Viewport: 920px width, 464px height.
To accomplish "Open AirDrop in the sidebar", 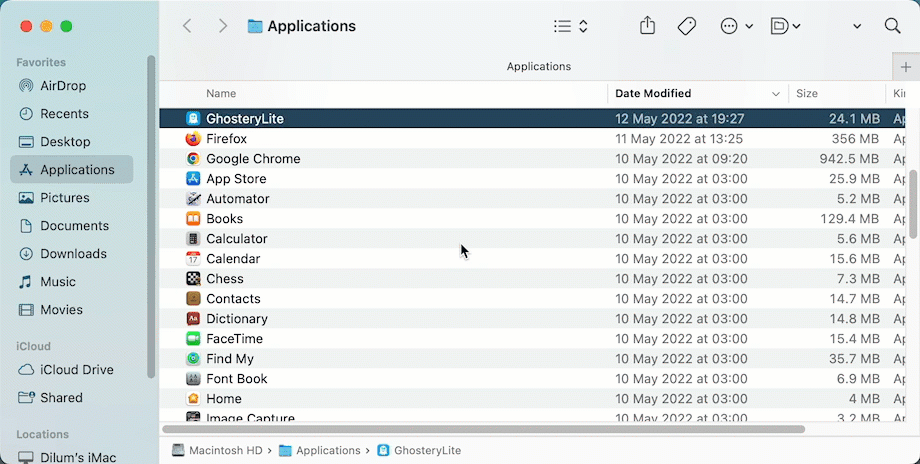I will pos(72,86).
